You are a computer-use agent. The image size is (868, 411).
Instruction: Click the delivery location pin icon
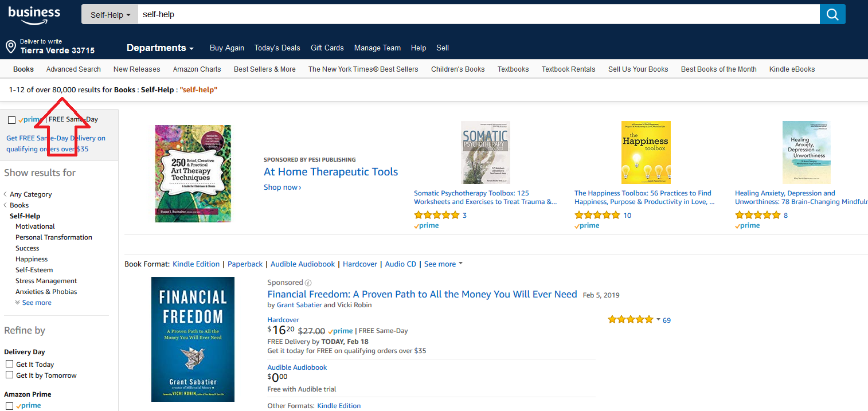pos(10,46)
